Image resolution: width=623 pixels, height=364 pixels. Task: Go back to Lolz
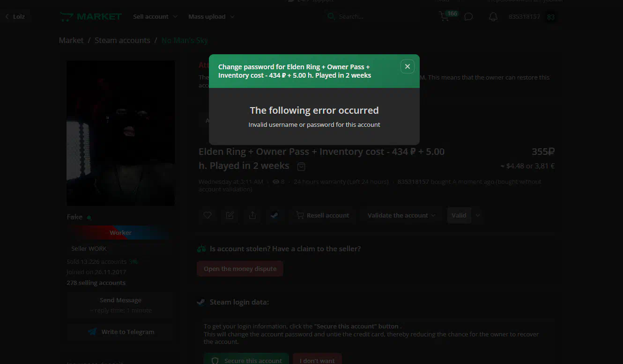pyautogui.click(x=15, y=16)
